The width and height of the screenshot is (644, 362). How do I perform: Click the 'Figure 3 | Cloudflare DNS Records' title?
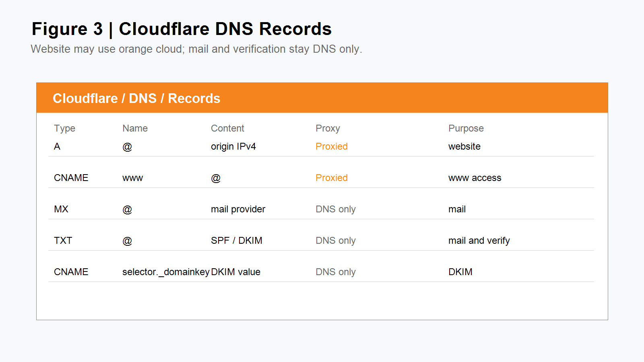point(182,29)
